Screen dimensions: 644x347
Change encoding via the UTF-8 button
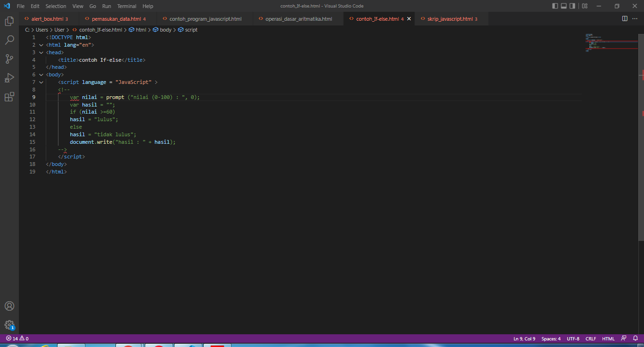pos(573,338)
